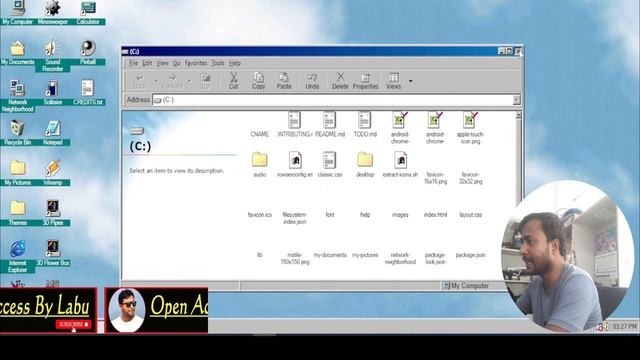The width and height of the screenshot is (640, 360).
Task: Select the audio folder
Action: click(260, 164)
